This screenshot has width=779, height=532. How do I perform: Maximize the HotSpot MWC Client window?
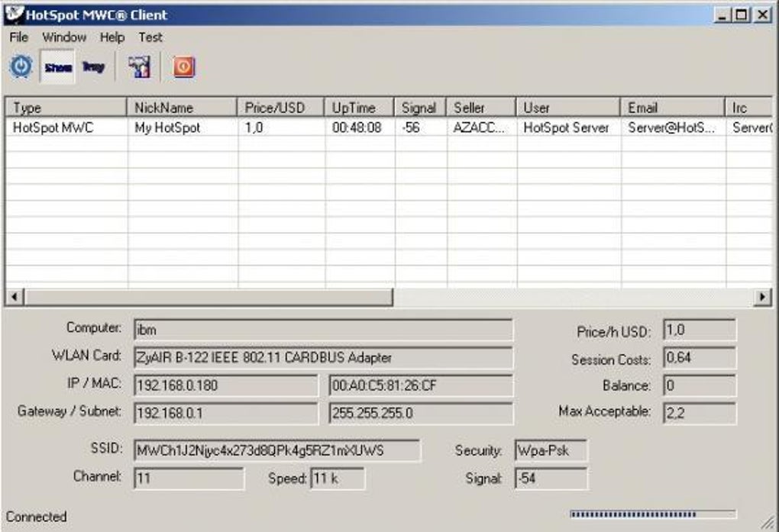point(741,15)
